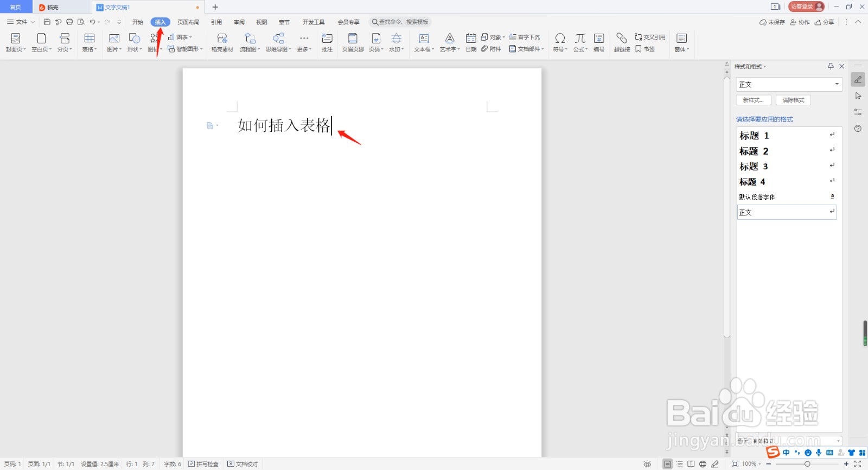
Task: Switch to outline view icon
Action: [680, 464]
